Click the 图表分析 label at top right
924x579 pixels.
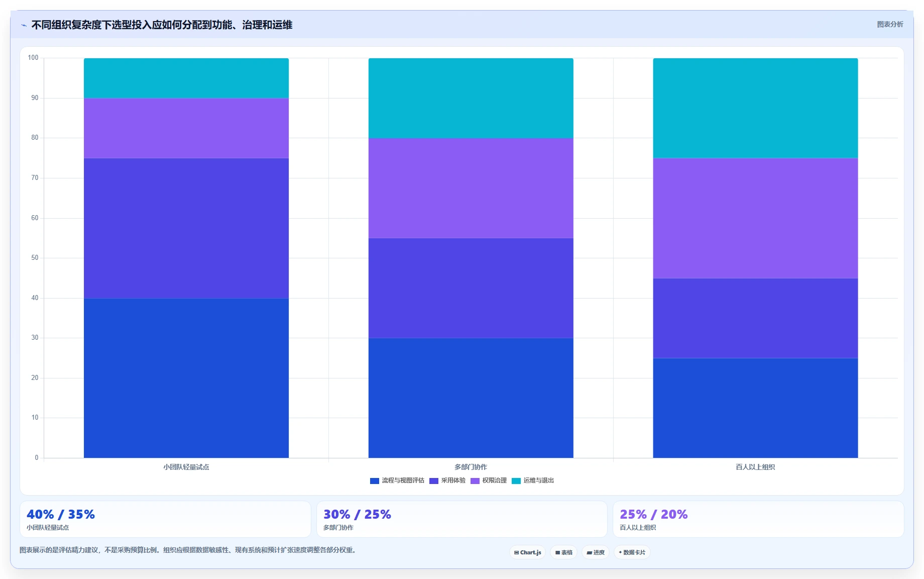890,24
